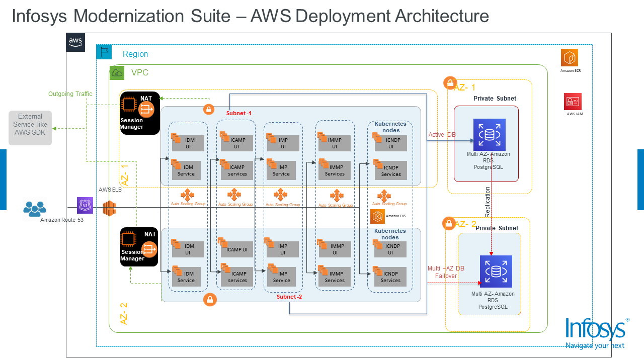The height and width of the screenshot is (362, 644).
Task: Click the Active DB RDS PostgreSQL icon
Action: point(489,135)
